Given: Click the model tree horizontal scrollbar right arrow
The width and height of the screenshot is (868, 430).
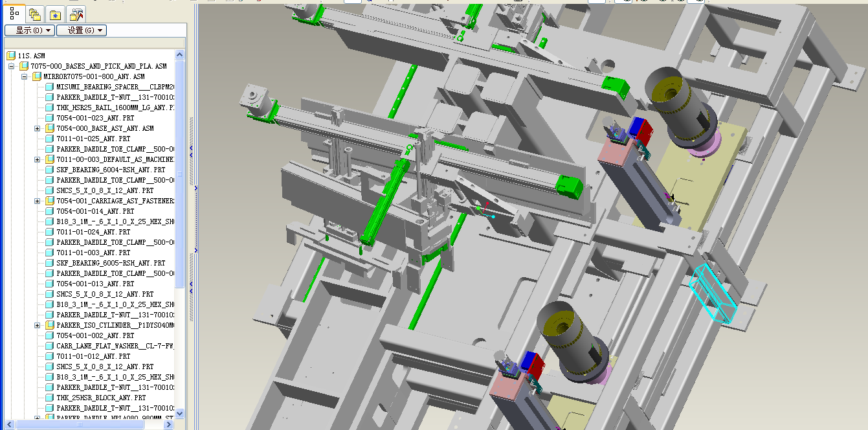Looking at the screenshot, I should tap(169, 425).
